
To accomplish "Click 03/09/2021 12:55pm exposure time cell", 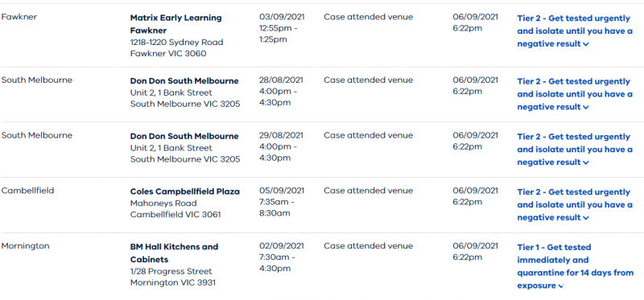I will tap(282, 28).
